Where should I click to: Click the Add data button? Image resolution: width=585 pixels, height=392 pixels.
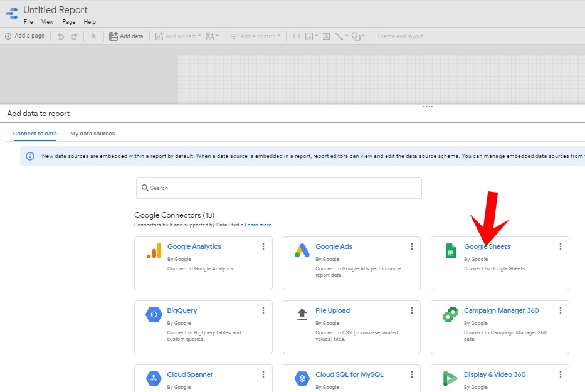126,36
